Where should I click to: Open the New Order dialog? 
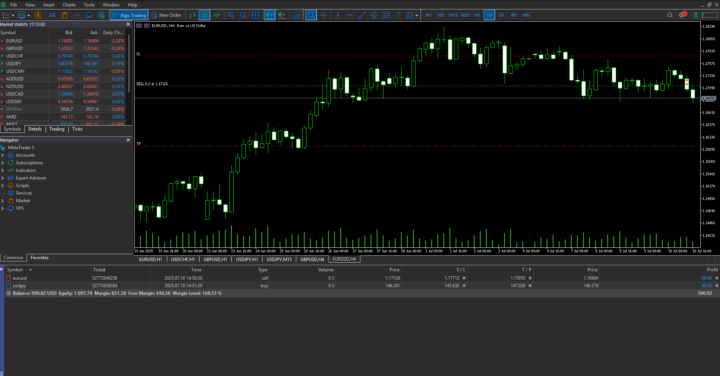tap(166, 15)
